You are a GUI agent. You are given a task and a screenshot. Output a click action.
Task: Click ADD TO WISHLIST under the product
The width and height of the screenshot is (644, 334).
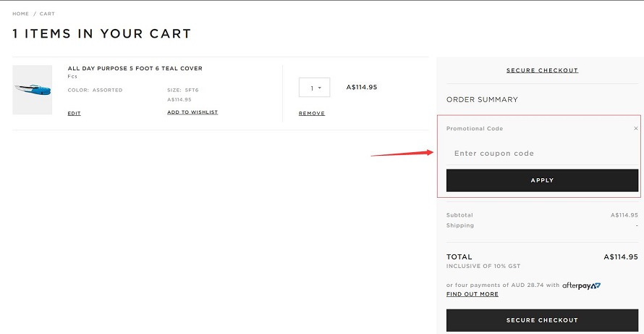192,112
